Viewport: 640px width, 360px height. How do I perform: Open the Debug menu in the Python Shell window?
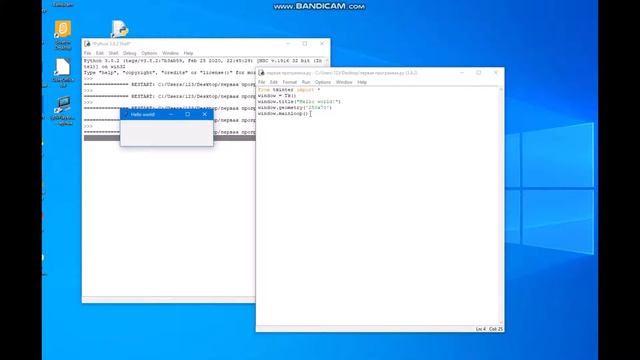click(x=129, y=53)
